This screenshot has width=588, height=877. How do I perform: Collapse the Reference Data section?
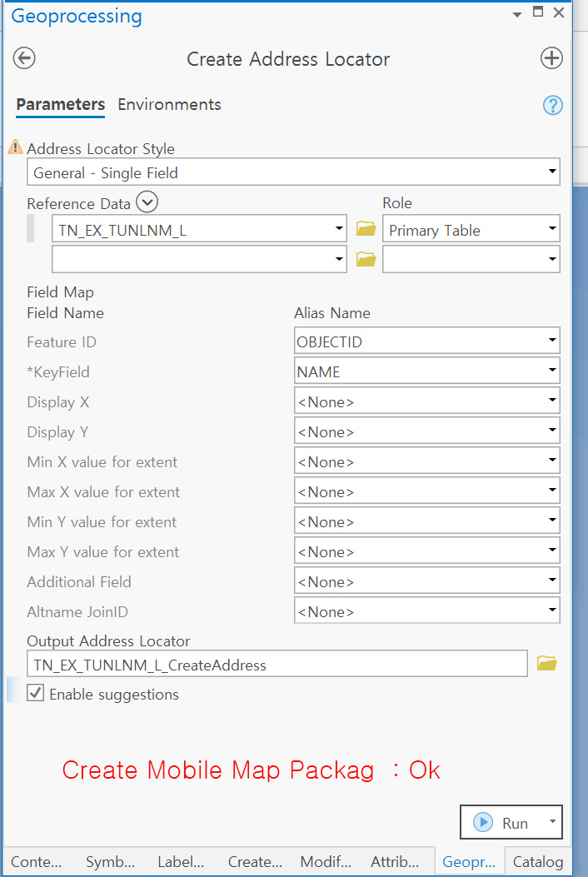(x=147, y=202)
